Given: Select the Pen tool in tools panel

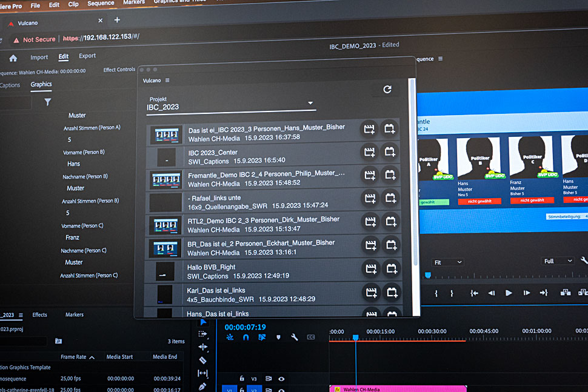Looking at the screenshot, I should coord(202,387).
